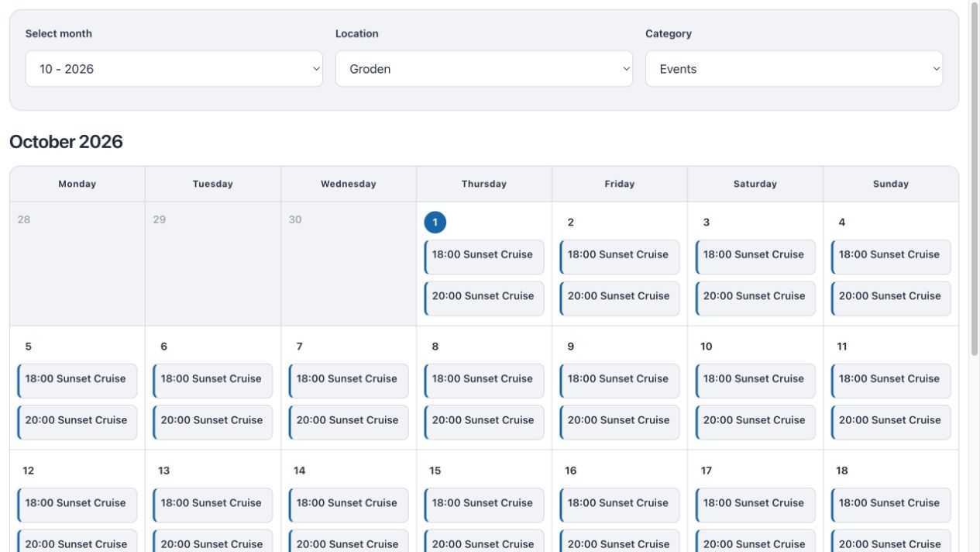Open 18:00 Sunset Cruise on October 14

pos(349,505)
